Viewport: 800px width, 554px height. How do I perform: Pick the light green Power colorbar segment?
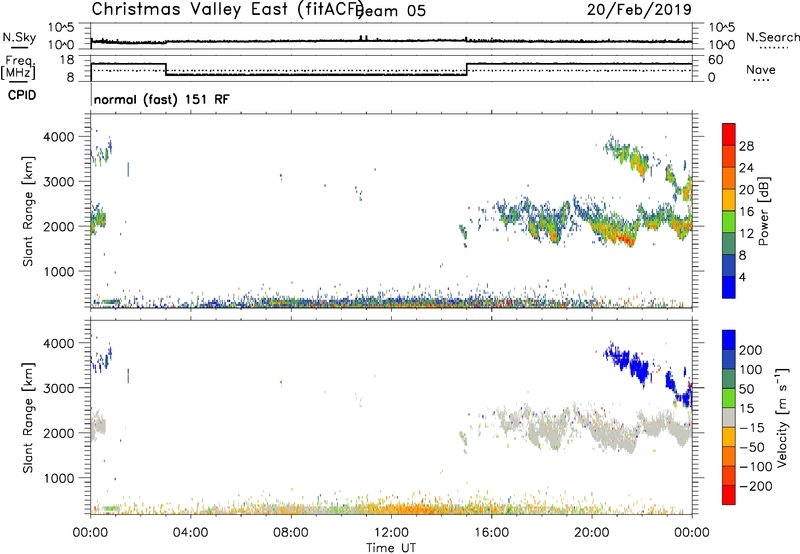(x=729, y=221)
